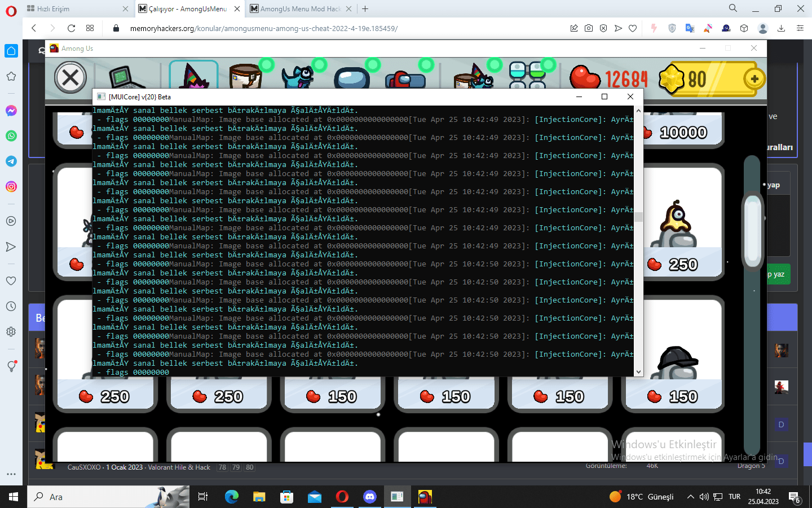Open notification center in system tray

795,497
